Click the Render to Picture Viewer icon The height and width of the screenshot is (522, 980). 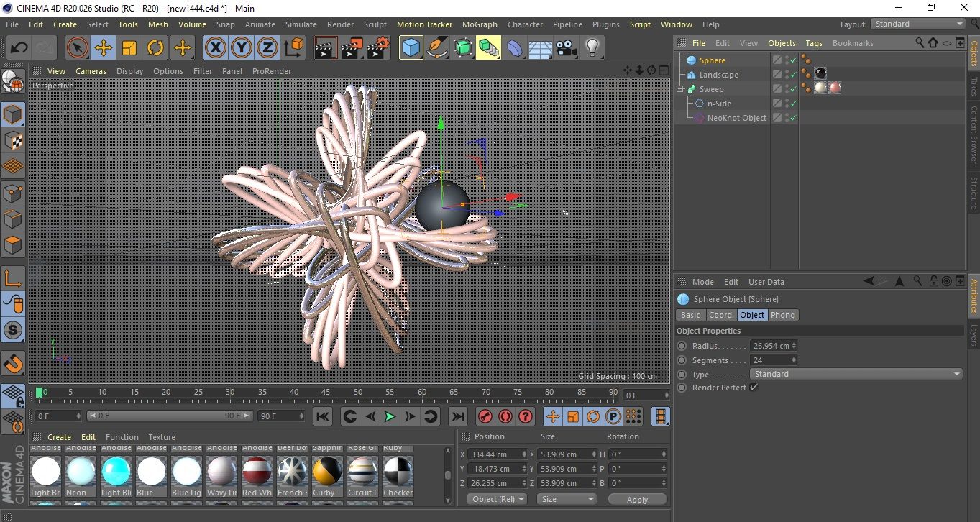coord(352,48)
